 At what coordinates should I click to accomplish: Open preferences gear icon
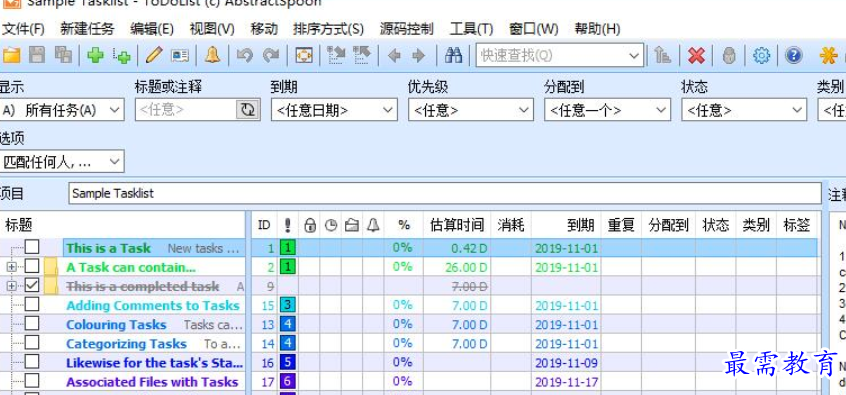761,55
